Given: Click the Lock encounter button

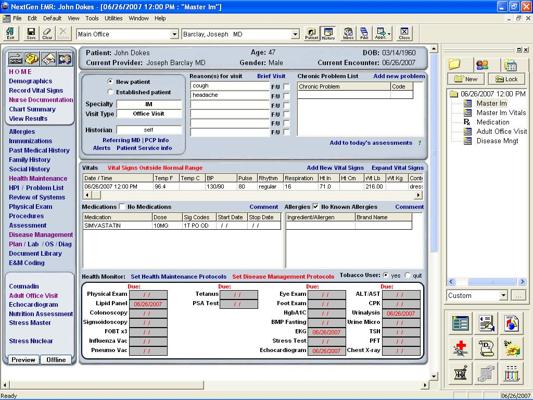Looking at the screenshot, I should coord(506,79).
